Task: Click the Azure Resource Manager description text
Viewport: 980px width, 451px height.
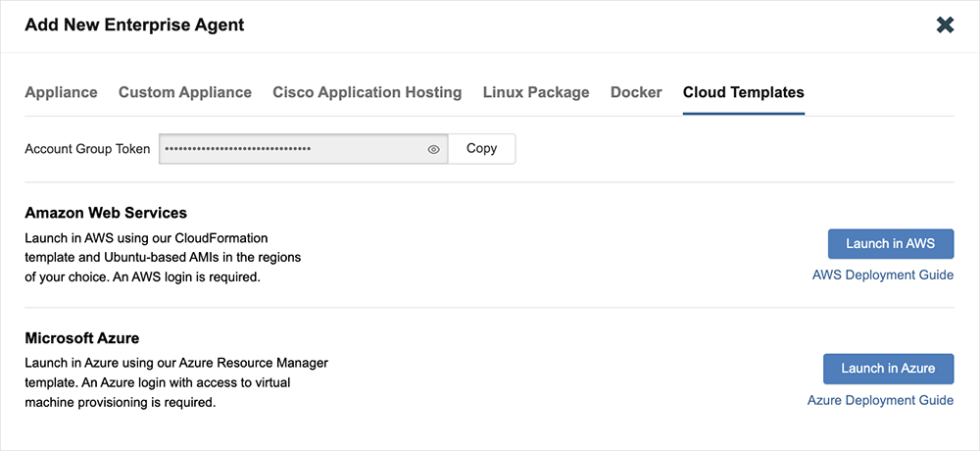Action: [x=176, y=382]
